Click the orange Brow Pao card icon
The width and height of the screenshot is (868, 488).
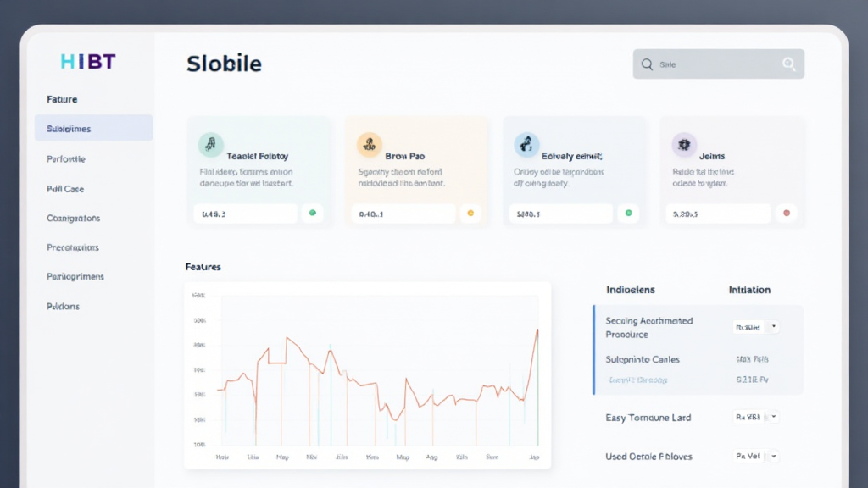(369, 145)
